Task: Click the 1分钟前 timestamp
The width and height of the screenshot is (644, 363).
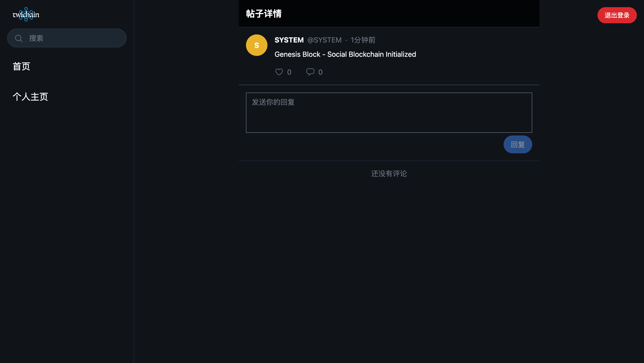Action: [x=363, y=40]
